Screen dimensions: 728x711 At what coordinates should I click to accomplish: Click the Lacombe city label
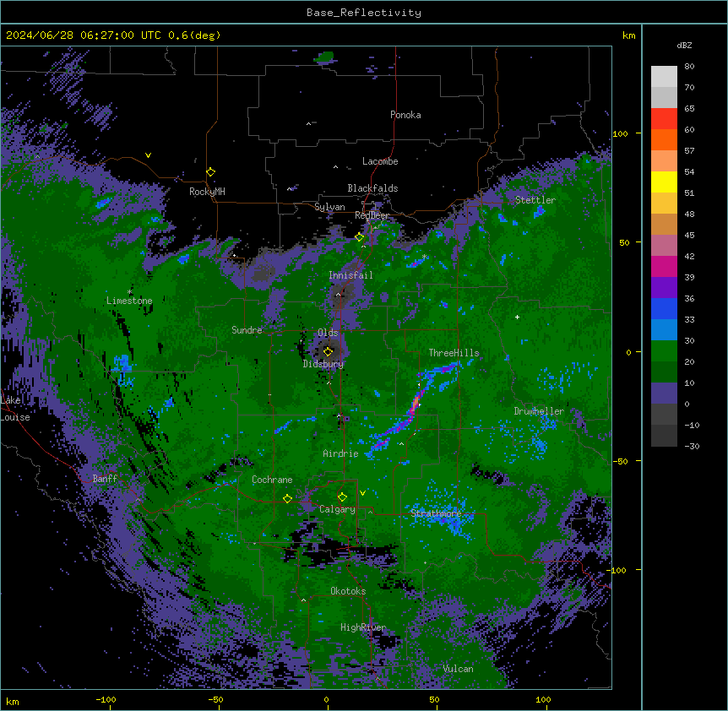point(380,161)
